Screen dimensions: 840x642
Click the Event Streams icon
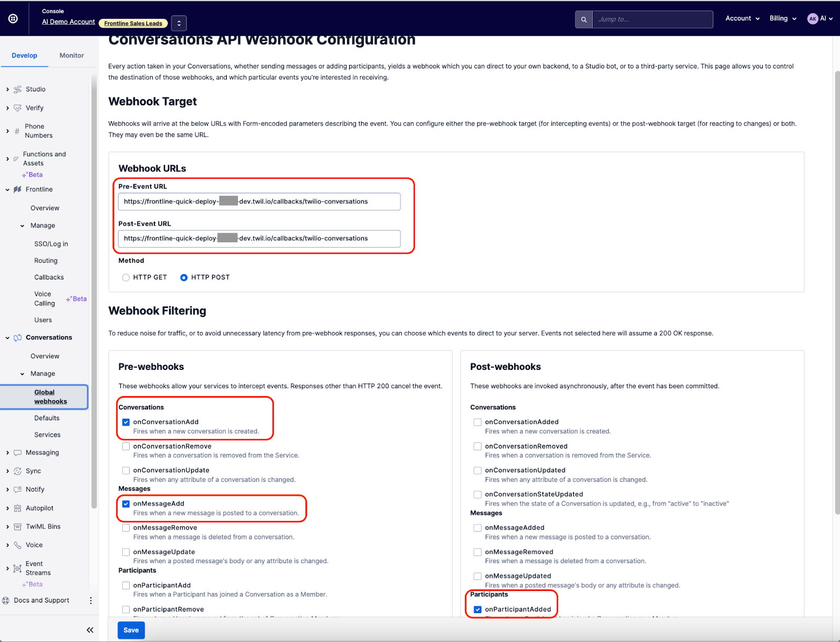point(17,568)
